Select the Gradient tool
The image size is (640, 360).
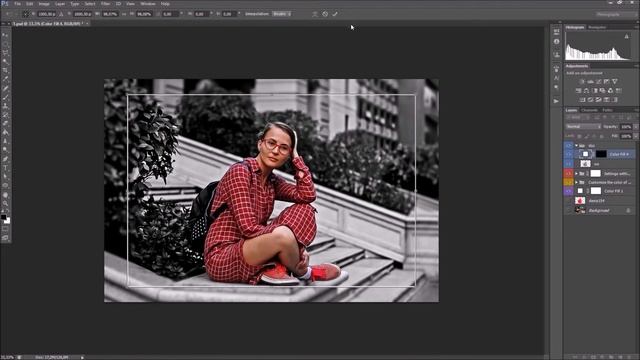click(5, 132)
